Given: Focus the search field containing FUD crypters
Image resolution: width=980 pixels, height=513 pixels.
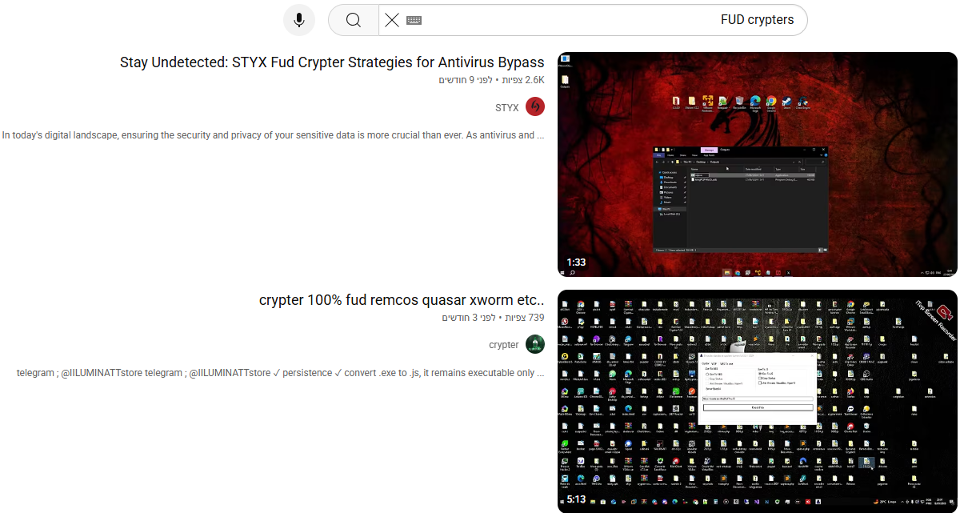Looking at the screenshot, I should 593,20.
